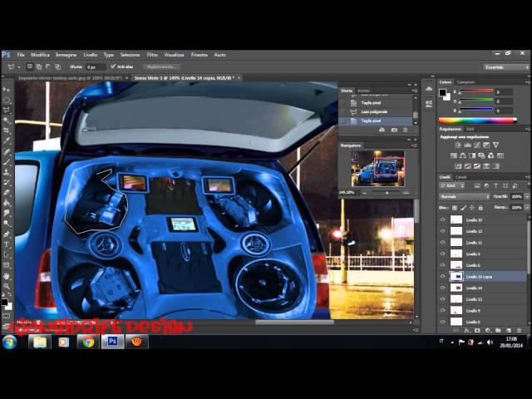Viewport: 532px width, 399px height.
Task: Add an Invert adjustment
Action: point(458,166)
